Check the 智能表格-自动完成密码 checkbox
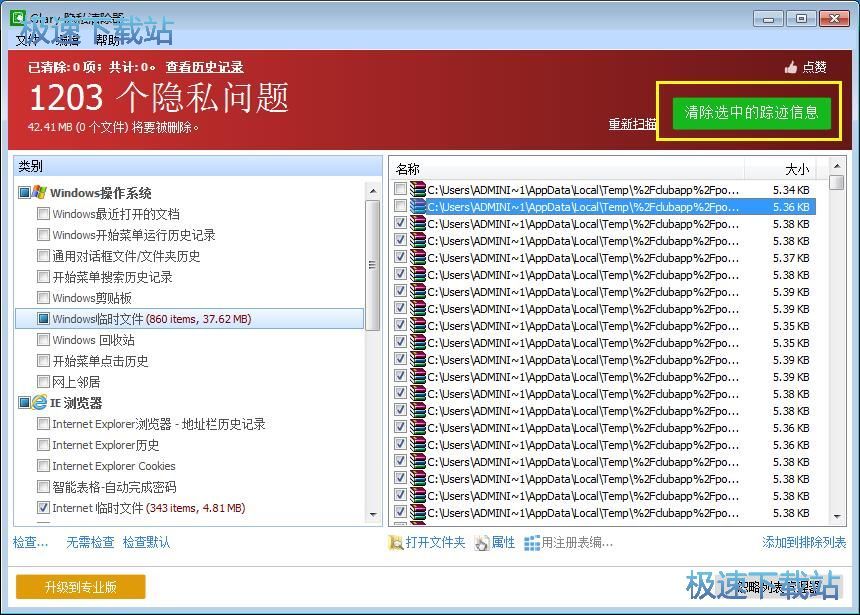Screen dimensions: 860x615 click(43, 487)
